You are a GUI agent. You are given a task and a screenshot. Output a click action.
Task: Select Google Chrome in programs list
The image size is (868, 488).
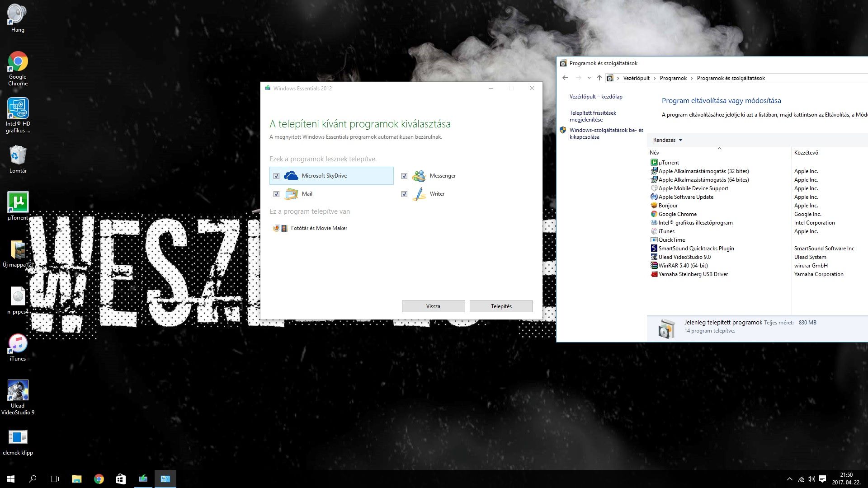[674, 214]
